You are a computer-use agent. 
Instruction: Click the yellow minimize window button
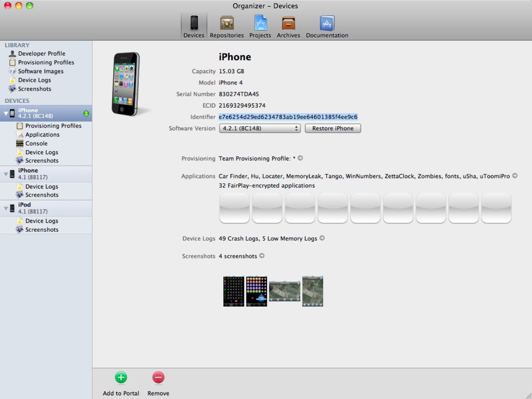pos(18,6)
